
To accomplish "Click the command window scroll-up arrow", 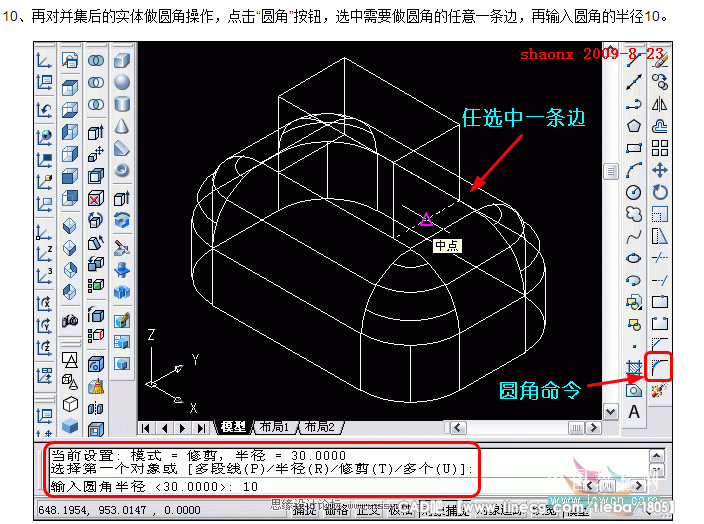I will tap(656, 456).
